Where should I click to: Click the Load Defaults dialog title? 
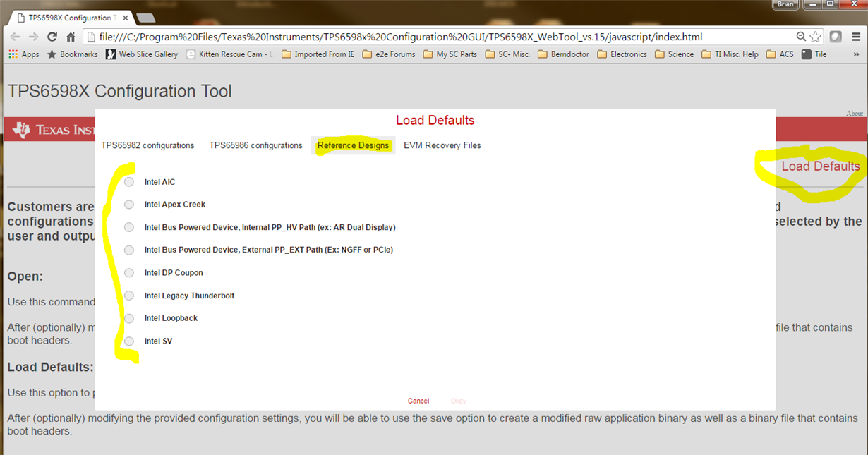tap(435, 120)
